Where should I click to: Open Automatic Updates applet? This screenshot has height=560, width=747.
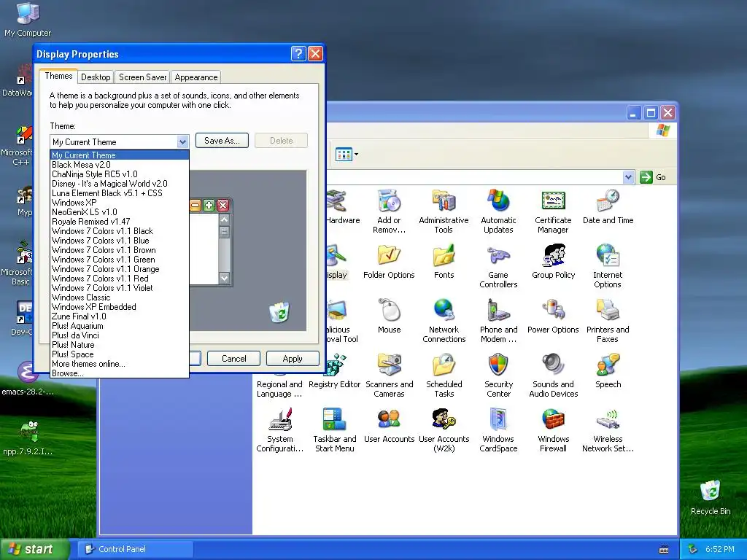[498, 211]
